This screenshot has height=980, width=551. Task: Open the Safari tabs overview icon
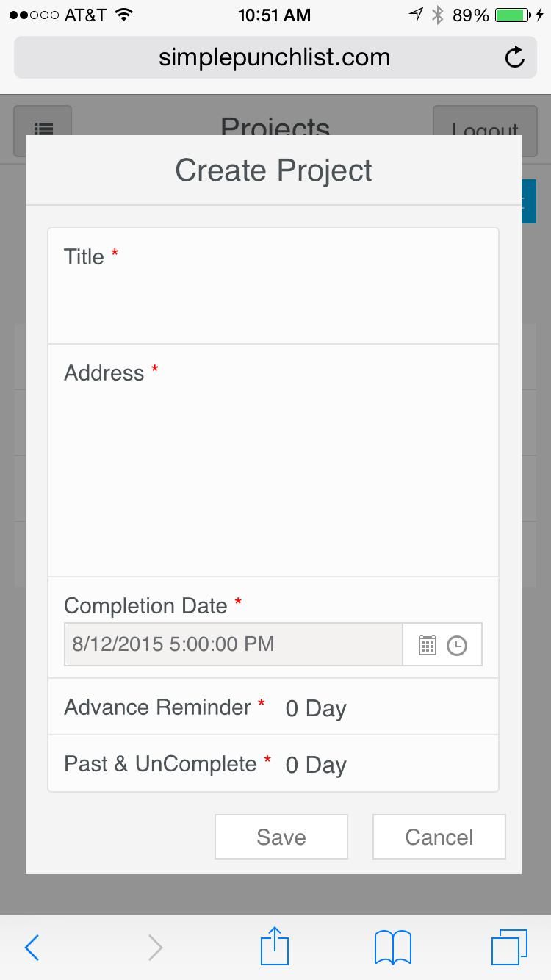[x=510, y=947]
